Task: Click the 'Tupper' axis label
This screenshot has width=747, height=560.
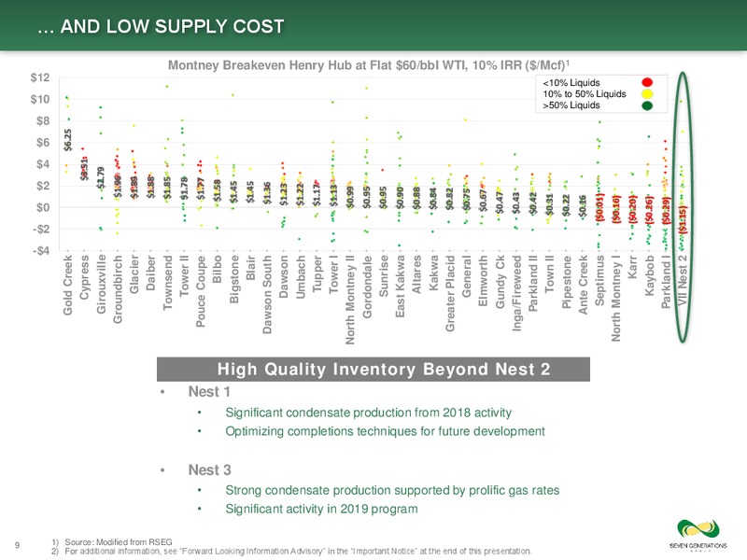Action: pos(317,274)
